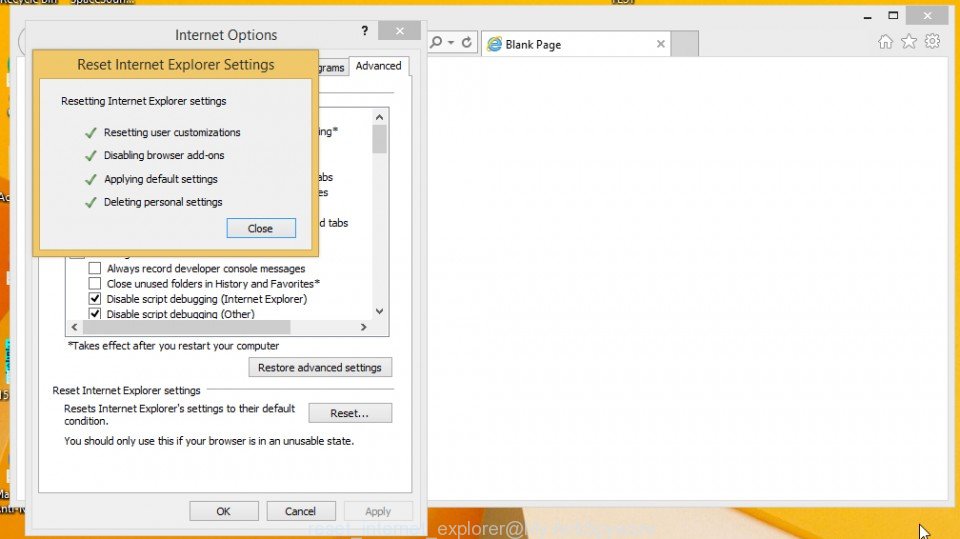Click the Reset... button
Viewport: 960px width, 539px height.
pyautogui.click(x=350, y=413)
